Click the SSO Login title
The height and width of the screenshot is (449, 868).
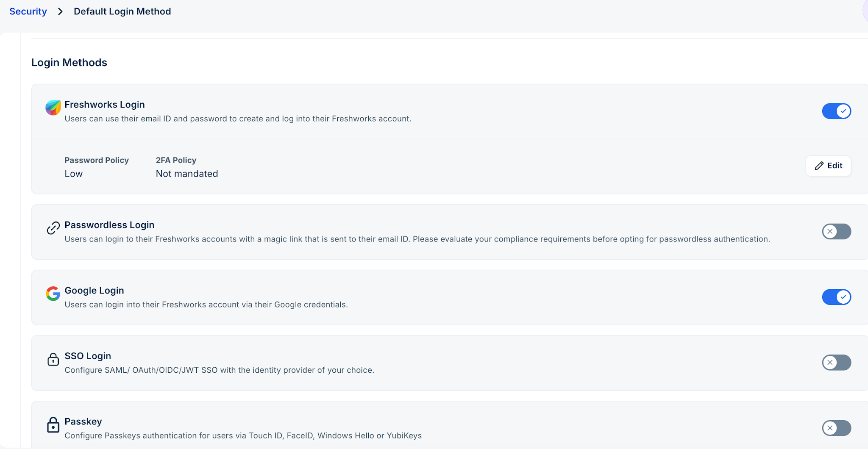[88, 356]
